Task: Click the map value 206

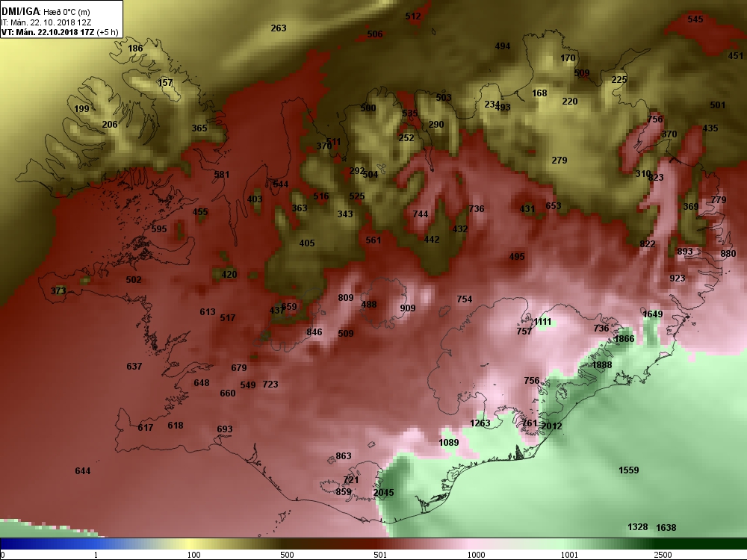Action: [110, 124]
